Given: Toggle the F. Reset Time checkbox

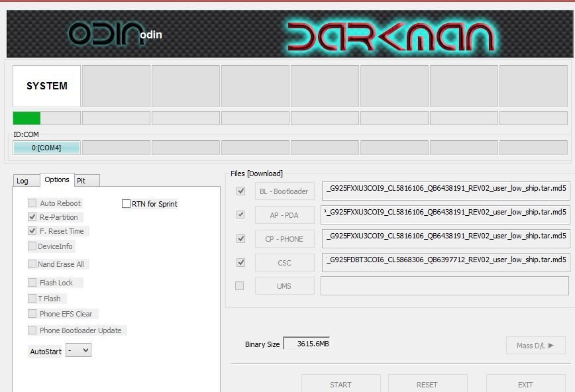Looking at the screenshot, I should [32, 231].
